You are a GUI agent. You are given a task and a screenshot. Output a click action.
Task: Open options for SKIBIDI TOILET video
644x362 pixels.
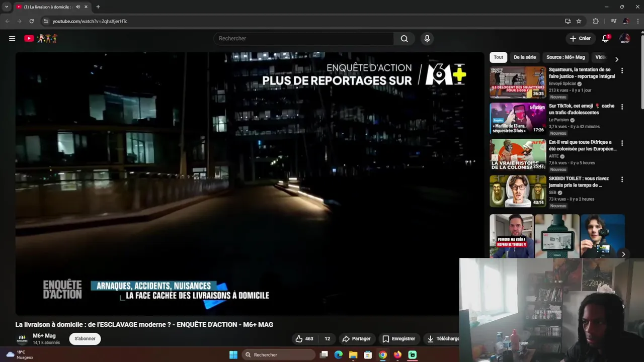pos(622,179)
